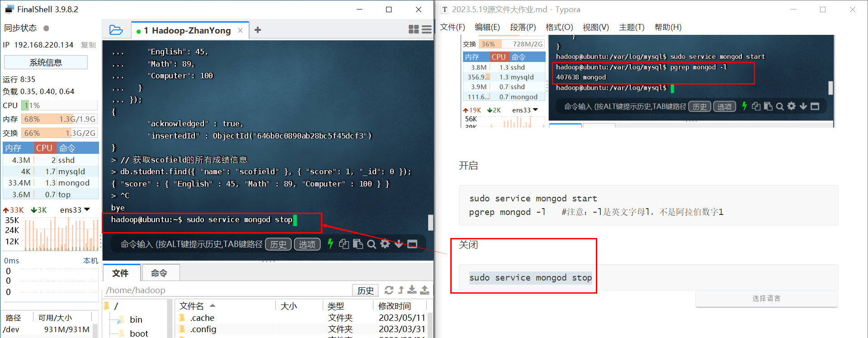The height and width of the screenshot is (338, 868).
Task: Click code line 'sudo service mongod stop' in Typora
Action: coord(530,277)
